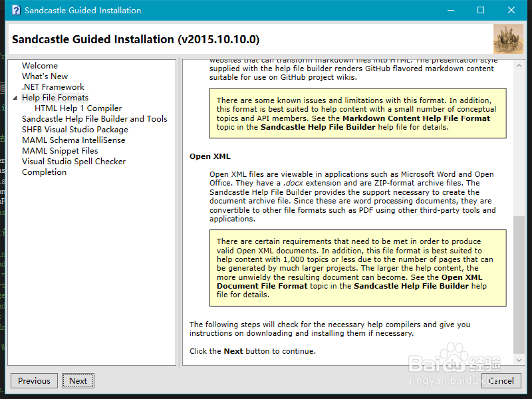Open MAML Schema IntelliSense page
532x399 pixels.
click(73, 140)
